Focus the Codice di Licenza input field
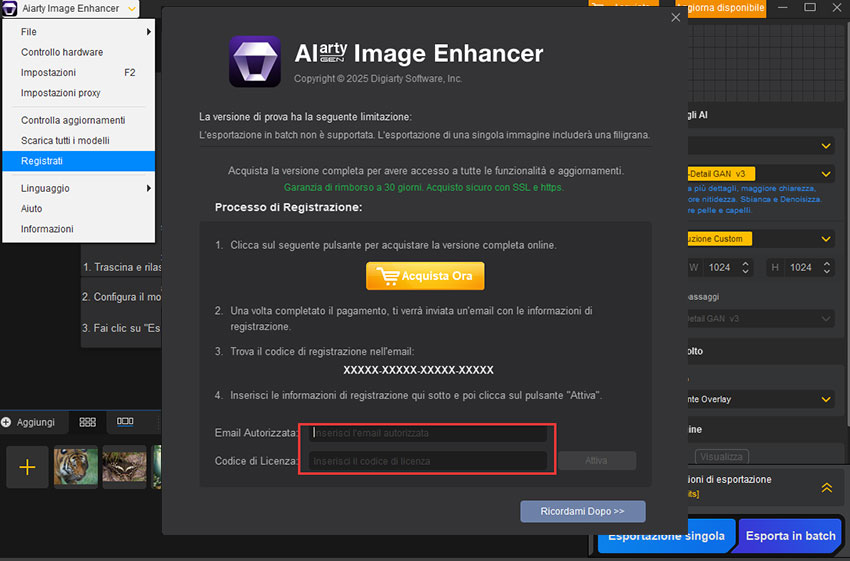850x561 pixels. (x=428, y=461)
